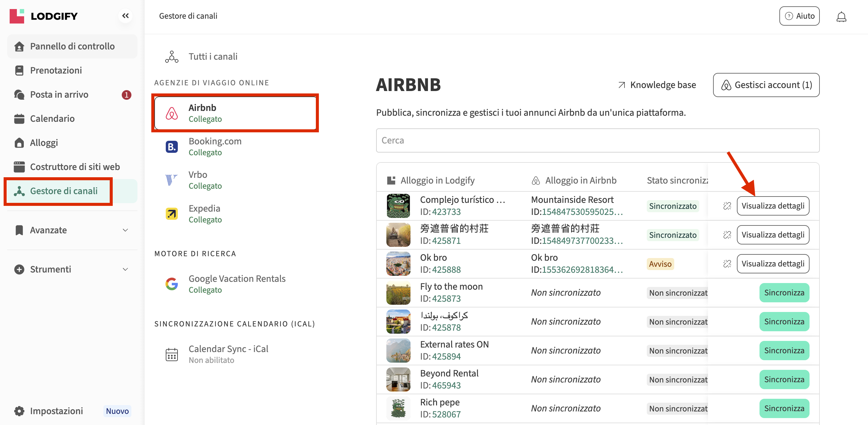Viewport: 868px width, 425px height.
Task: Click Gestisci account (1) button
Action: point(766,85)
